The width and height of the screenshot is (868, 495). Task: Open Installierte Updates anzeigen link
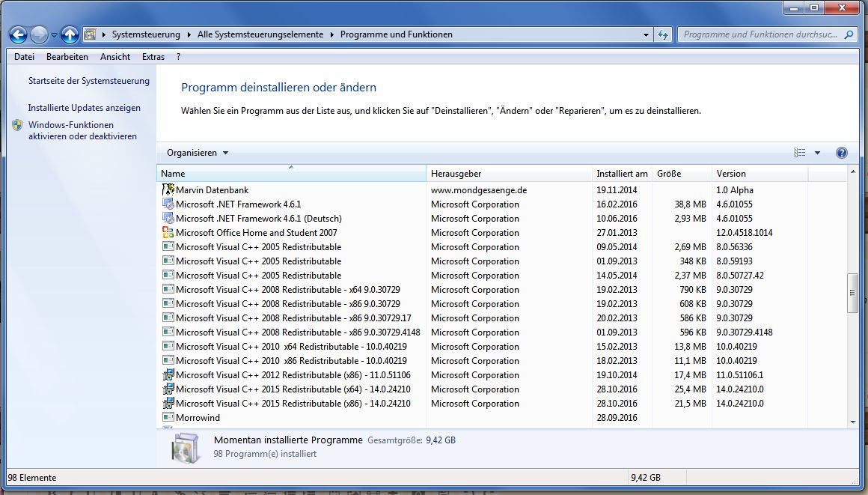84,108
